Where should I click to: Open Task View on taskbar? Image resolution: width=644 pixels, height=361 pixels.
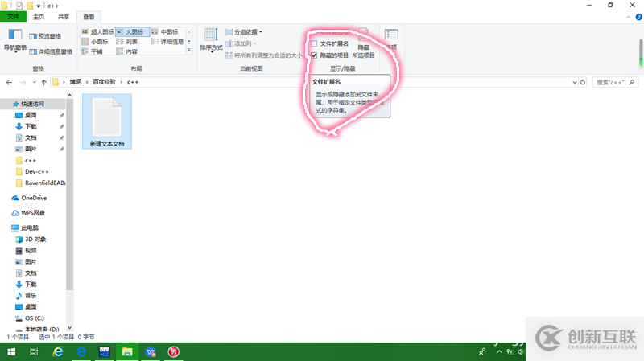[x=34, y=351]
